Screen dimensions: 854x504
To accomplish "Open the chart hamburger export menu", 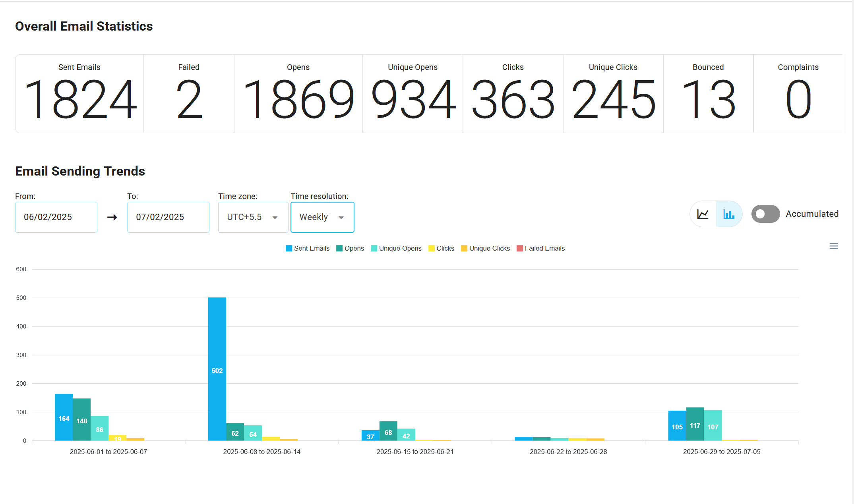I will tap(834, 246).
